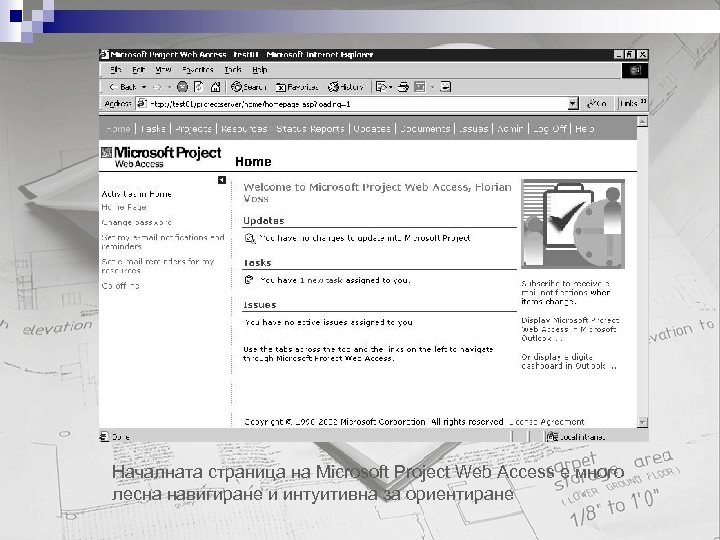
Task: Open the Edit menu
Action: point(138,70)
